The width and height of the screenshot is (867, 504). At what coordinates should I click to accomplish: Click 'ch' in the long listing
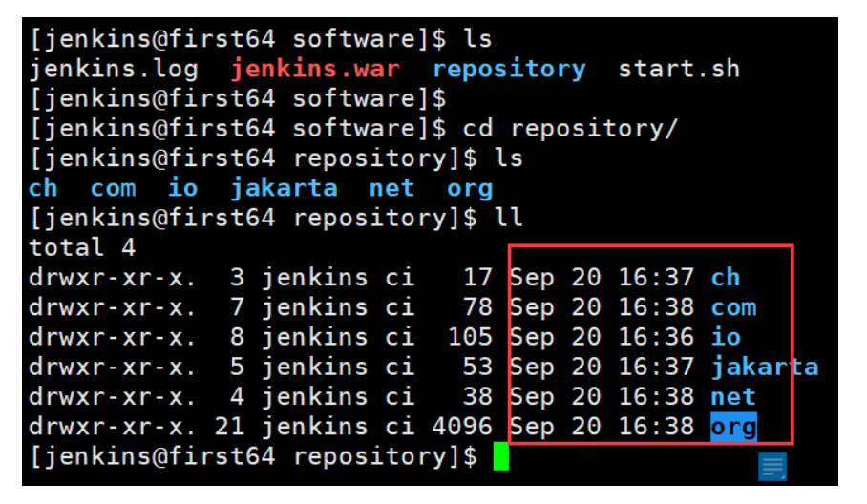tap(726, 278)
